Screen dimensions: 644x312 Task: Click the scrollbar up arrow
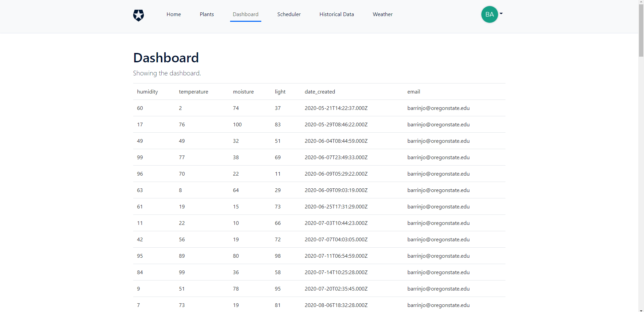coord(641,2)
